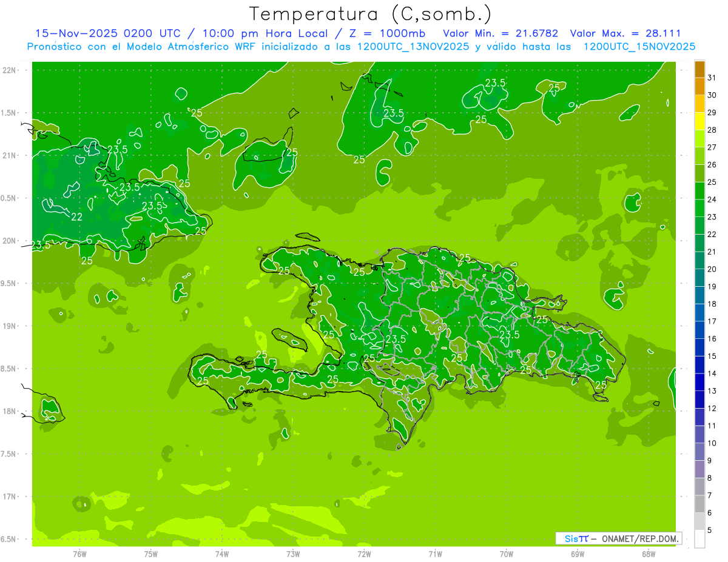
Task: Click the 17N latitude label
Action: (x=9, y=496)
